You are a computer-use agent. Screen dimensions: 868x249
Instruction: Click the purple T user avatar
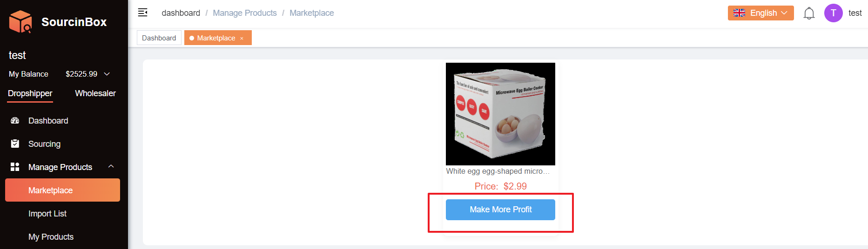coord(833,13)
